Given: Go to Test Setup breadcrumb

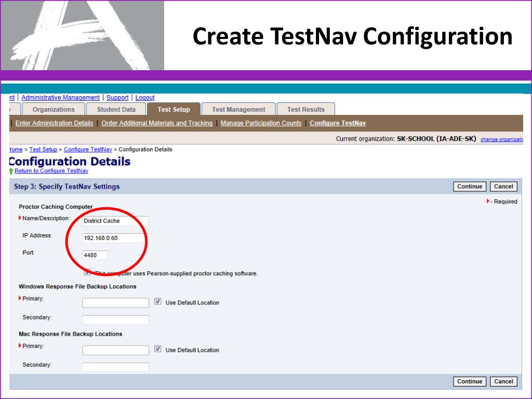Looking at the screenshot, I should click(x=43, y=149).
